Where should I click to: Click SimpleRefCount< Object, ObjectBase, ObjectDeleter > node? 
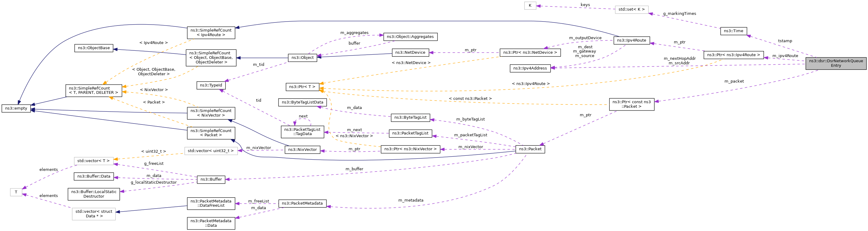(211, 58)
